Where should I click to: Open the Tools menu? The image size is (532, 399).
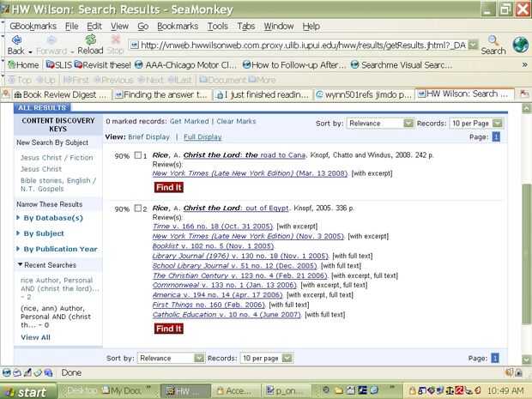pyautogui.click(x=217, y=26)
